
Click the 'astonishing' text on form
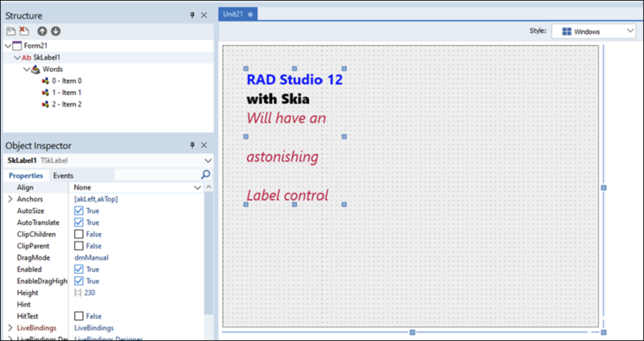click(x=283, y=156)
